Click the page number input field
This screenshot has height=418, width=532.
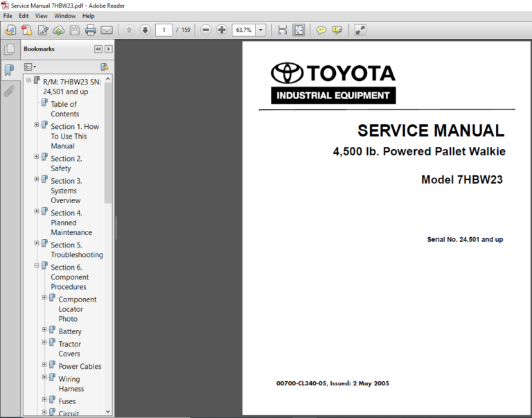pos(164,30)
